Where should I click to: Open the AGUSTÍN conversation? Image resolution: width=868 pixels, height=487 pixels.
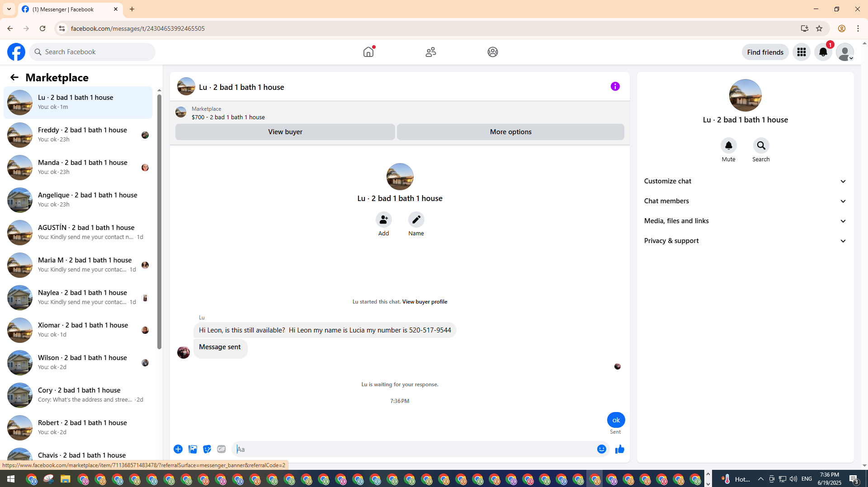pyautogui.click(x=78, y=232)
